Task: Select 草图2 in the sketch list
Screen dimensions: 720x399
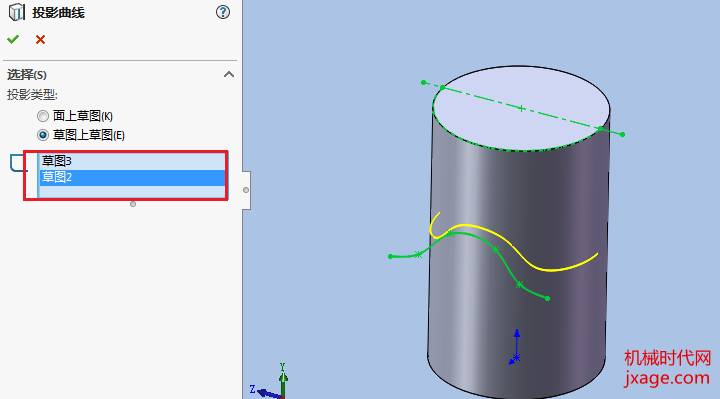Action: coord(132,178)
